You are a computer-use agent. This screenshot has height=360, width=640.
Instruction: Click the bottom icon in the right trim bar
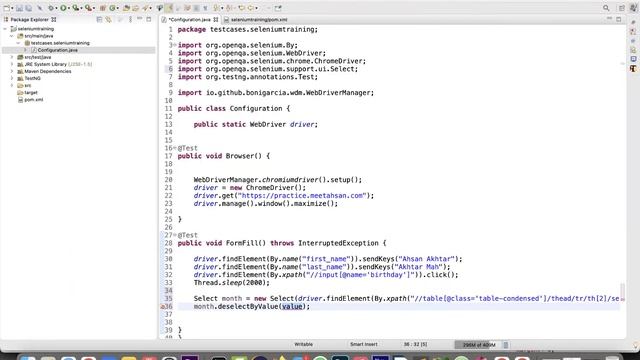[x=633, y=69]
